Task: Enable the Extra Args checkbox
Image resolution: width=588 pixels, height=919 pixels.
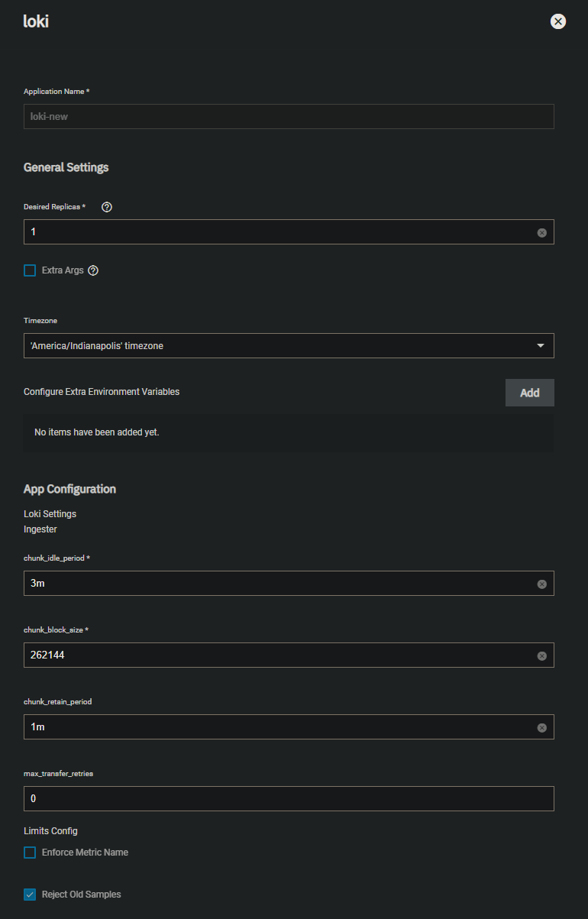Action: coord(30,270)
